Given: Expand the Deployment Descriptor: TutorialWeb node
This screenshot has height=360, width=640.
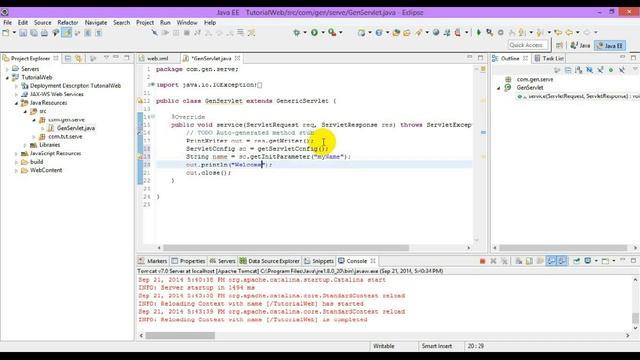Looking at the screenshot, I should (x=16, y=86).
